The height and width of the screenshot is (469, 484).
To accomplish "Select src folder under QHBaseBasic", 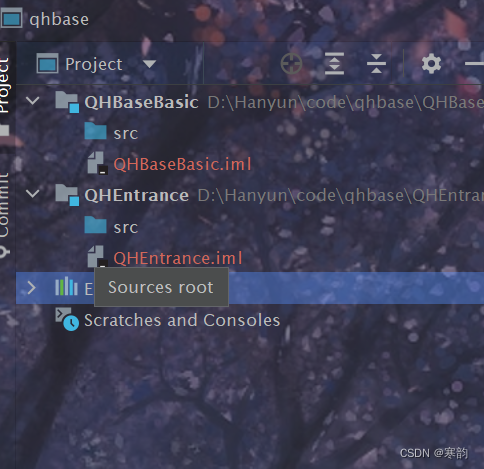I will click(x=125, y=133).
